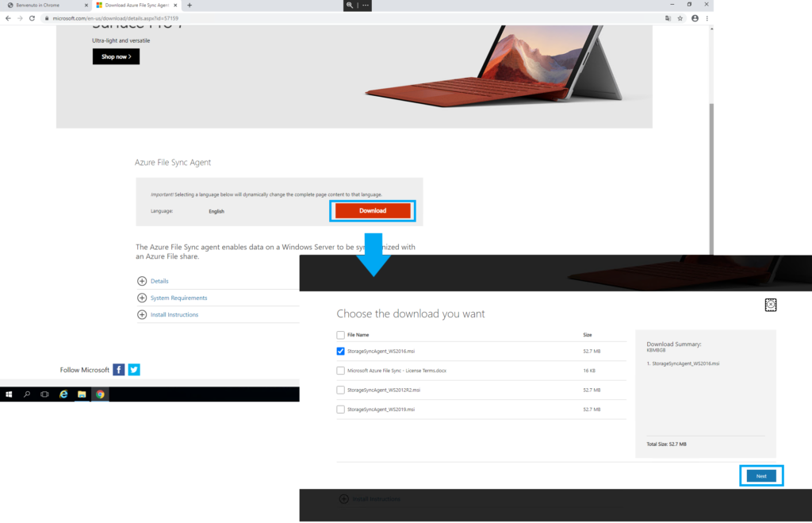Click the magnifier zoom icon at the top center
Viewport: 812px width, 523px height.
(x=350, y=6)
